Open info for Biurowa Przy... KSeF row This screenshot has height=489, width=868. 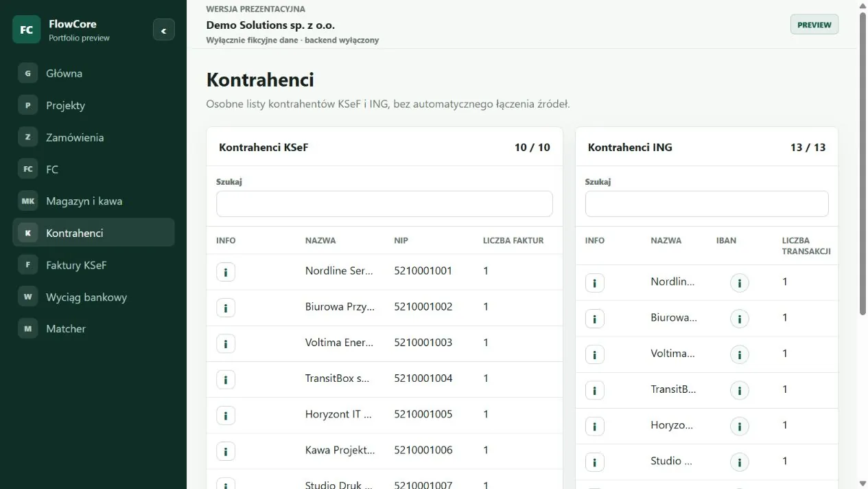pos(226,308)
